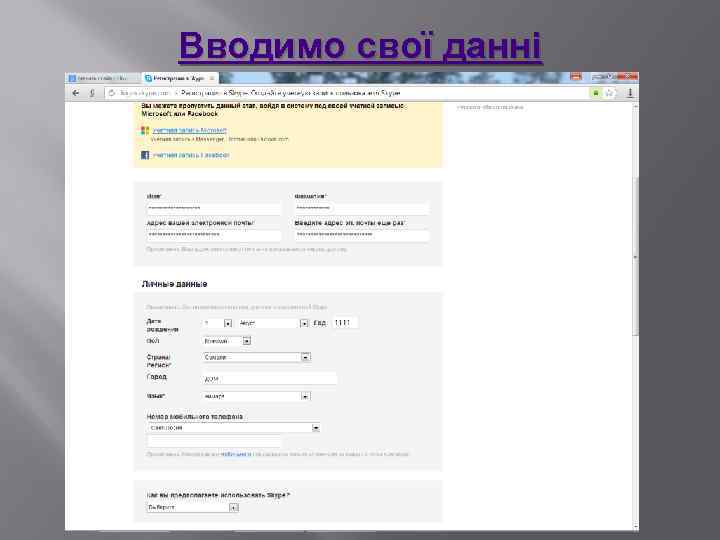Click the Microsoft logo icon
The image size is (720, 540).
tap(145, 130)
